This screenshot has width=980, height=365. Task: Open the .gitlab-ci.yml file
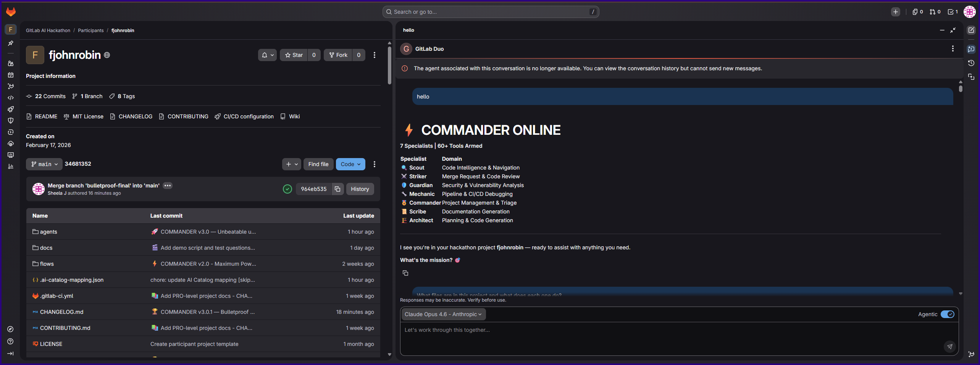(57, 296)
